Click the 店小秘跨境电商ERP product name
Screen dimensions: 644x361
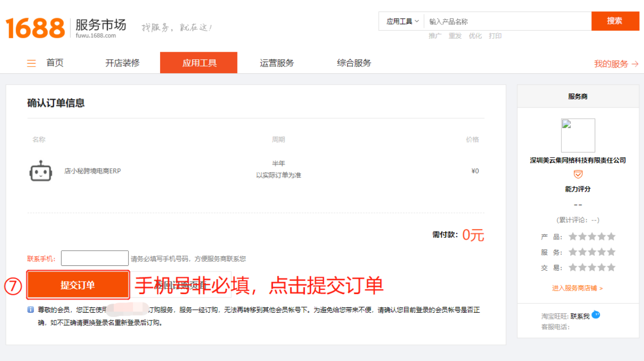click(93, 171)
